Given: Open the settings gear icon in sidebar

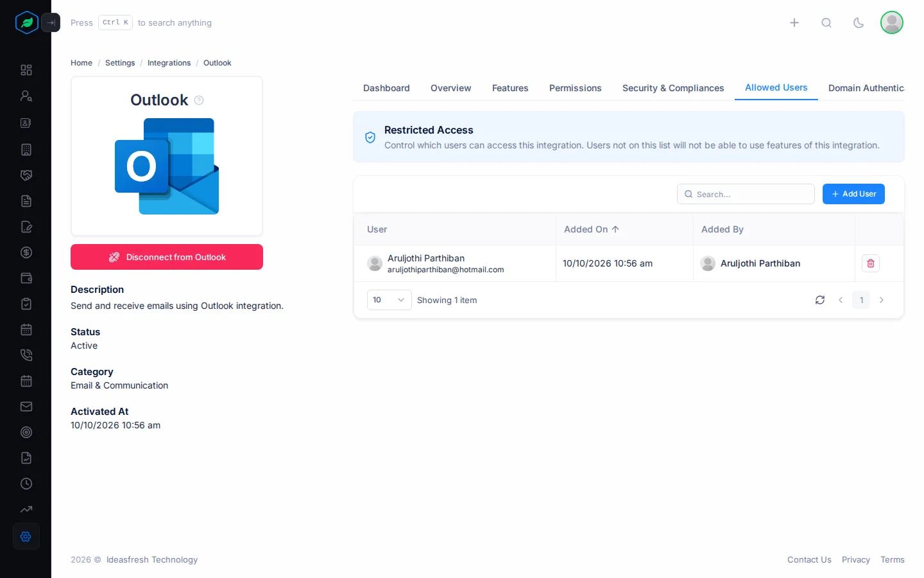Looking at the screenshot, I should 26,536.
